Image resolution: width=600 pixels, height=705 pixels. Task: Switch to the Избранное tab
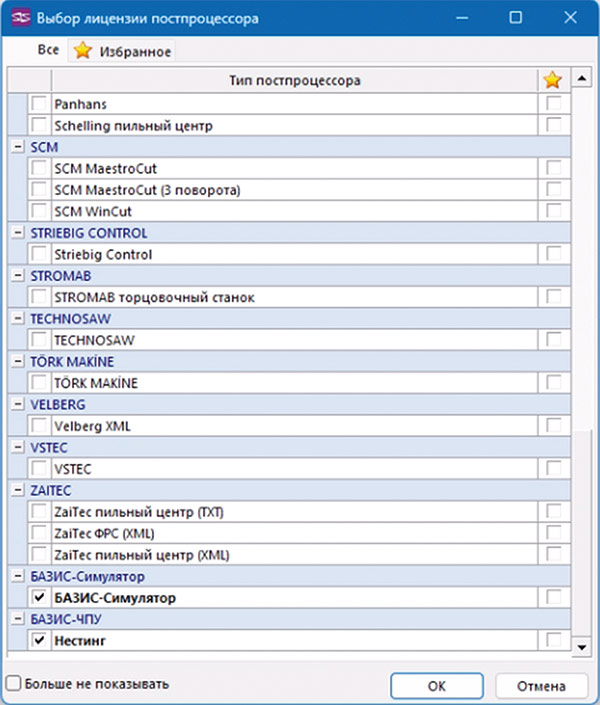point(124,52)
